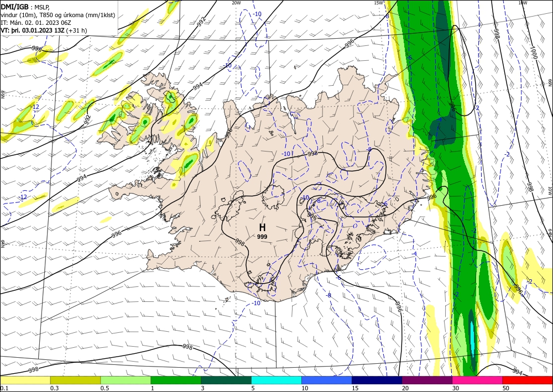Image resolution: width=553 pixels, height=392 pixels.
Task: Click the "50" legend value
Action: pos(506,388)
